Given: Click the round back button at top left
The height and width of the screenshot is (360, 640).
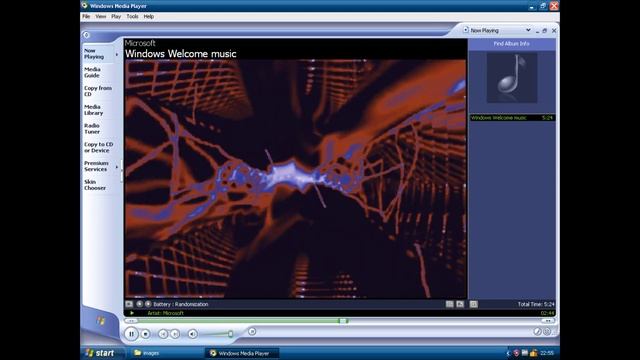Looking at the screenshot, I should pos(86,35).
